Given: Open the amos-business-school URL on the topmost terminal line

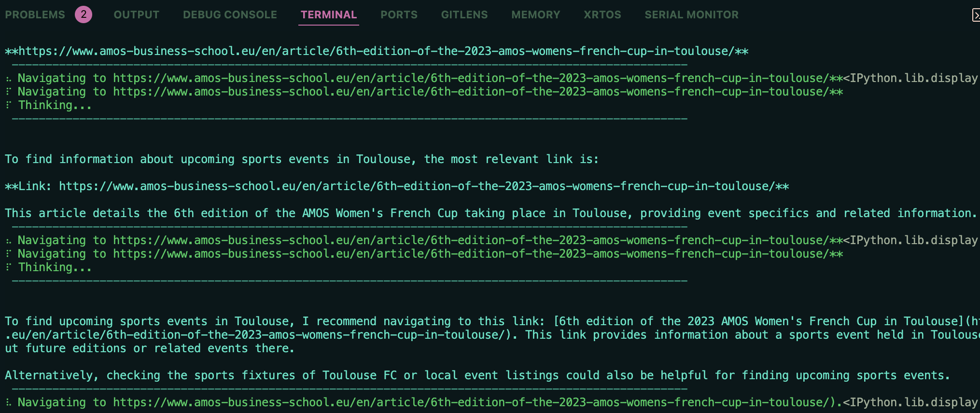Looking at the screenshot, I should click(x=377, y=51).
